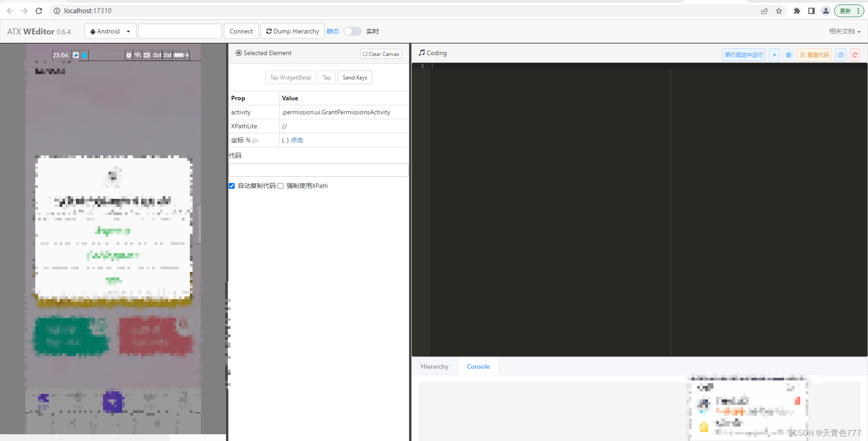Copy code with the copy icon
The width and height of the screenshot is (868, 441).
(840, 55)
